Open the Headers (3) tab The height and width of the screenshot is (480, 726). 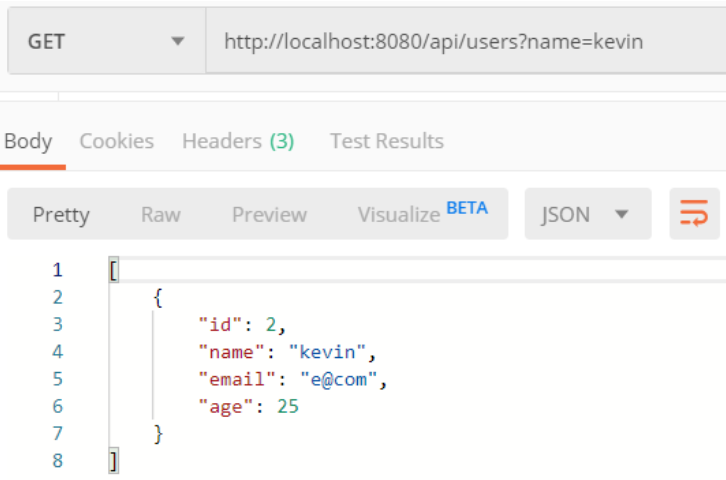(238, 141)
